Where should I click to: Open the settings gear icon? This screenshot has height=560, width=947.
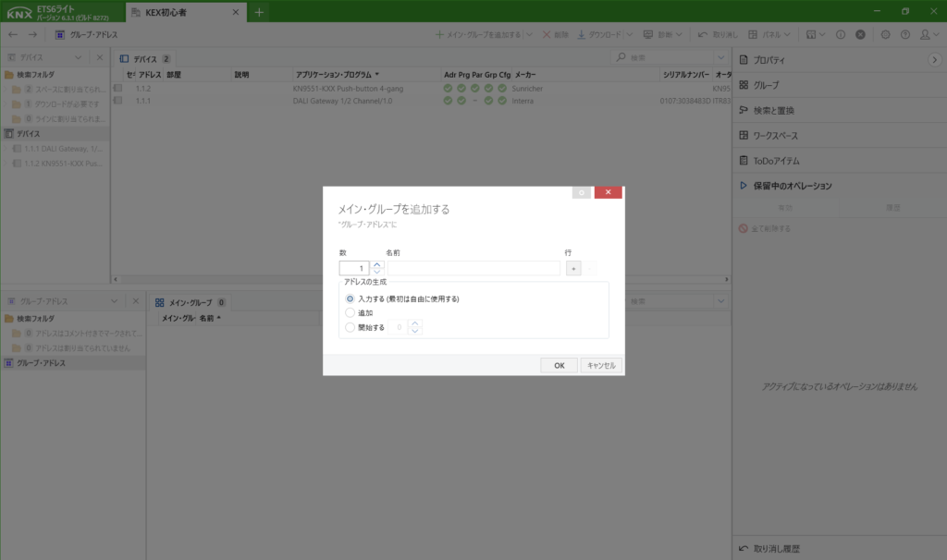pos(885,34)
